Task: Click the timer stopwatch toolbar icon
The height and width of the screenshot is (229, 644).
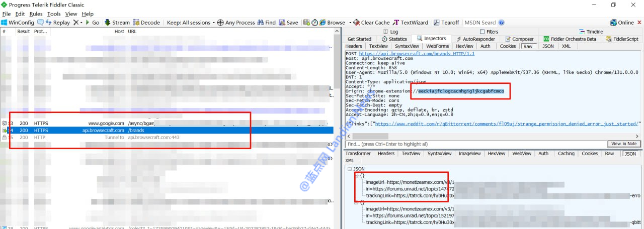Action: 314,23
